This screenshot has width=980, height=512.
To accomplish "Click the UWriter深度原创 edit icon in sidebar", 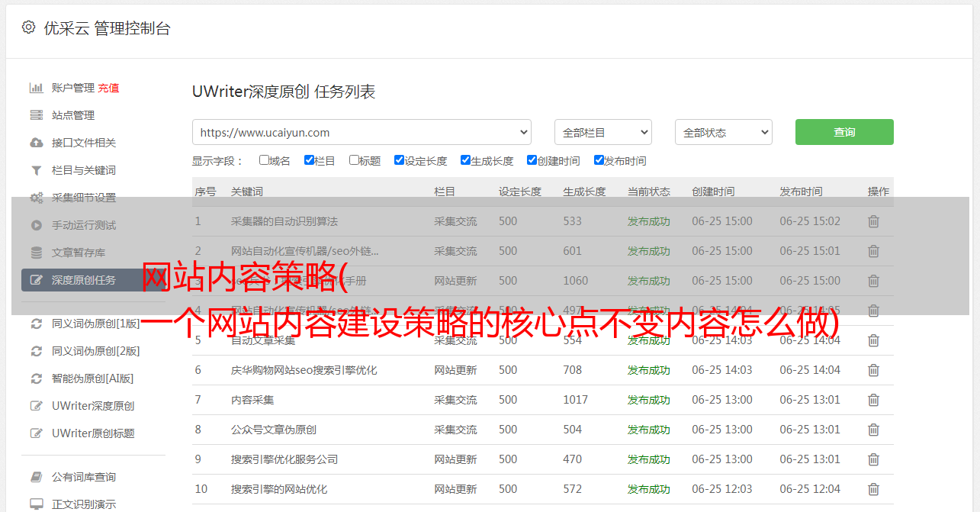I will [x=36, y=406].
